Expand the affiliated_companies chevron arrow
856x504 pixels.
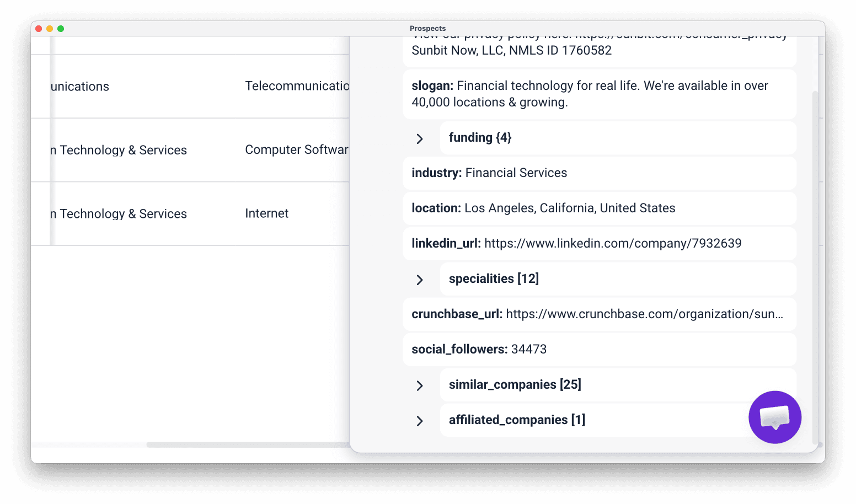click(x=420, y=421)
